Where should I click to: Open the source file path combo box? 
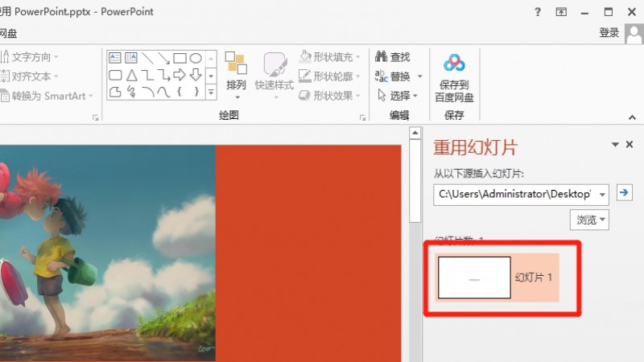click(521, 194)
